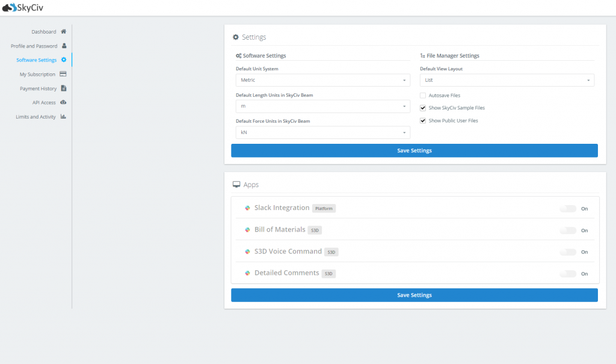Click the S3D badge beside S3D Voice Command
616x364 pixels.
[x=331, y=252]
